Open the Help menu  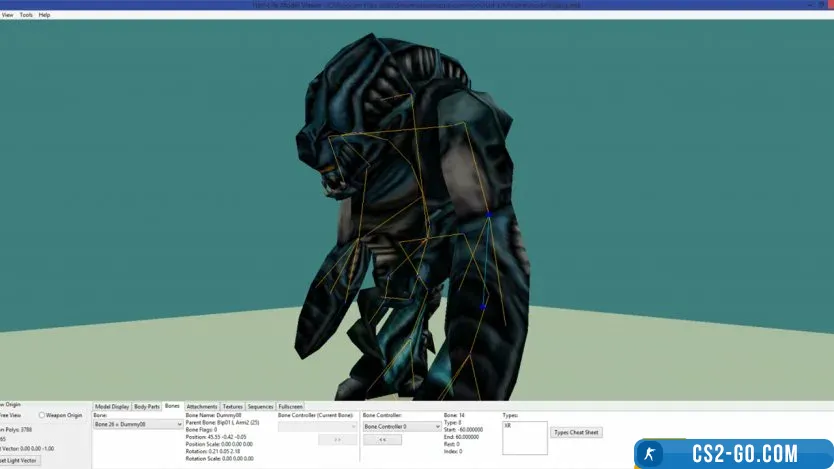coord(44,15)
